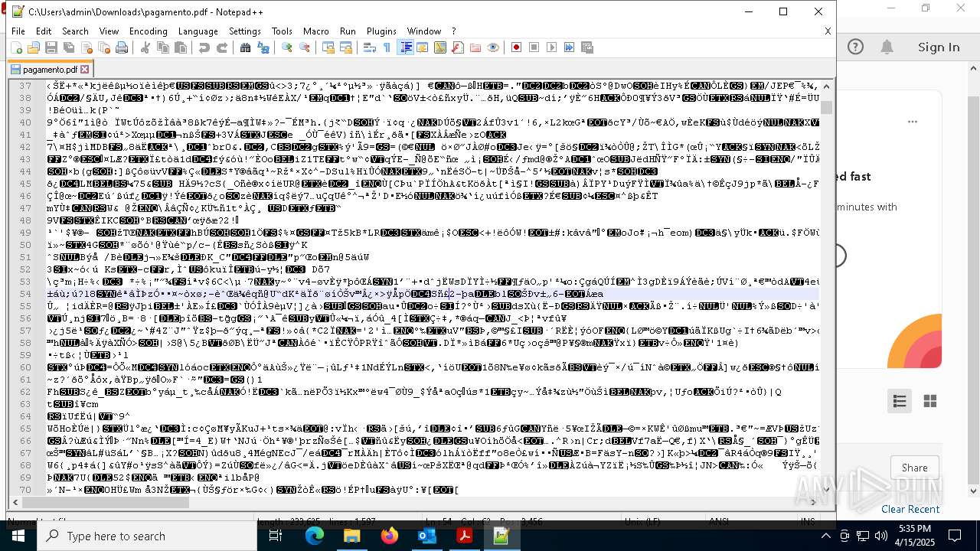
Task: Click the Redo arrow icon
Action: coord(222,47)
